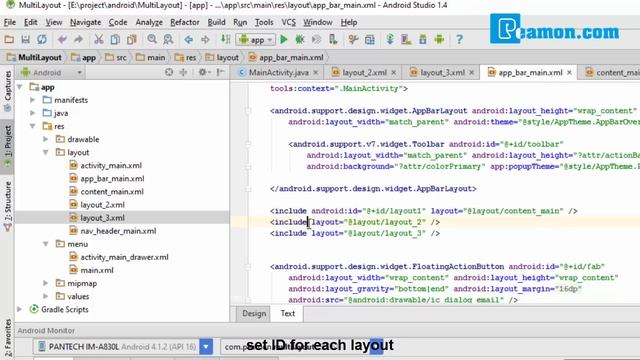The width and height of the screenshot is (640, 360).
Task: Switch to Design view tab
Action: 254,313
